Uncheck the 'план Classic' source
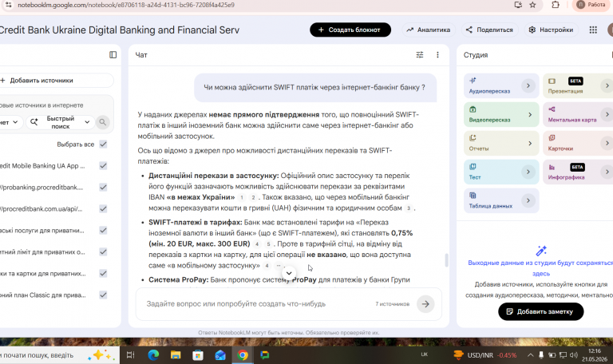Image resolution: width=613 pixels, height=364 pixels. 103,295
